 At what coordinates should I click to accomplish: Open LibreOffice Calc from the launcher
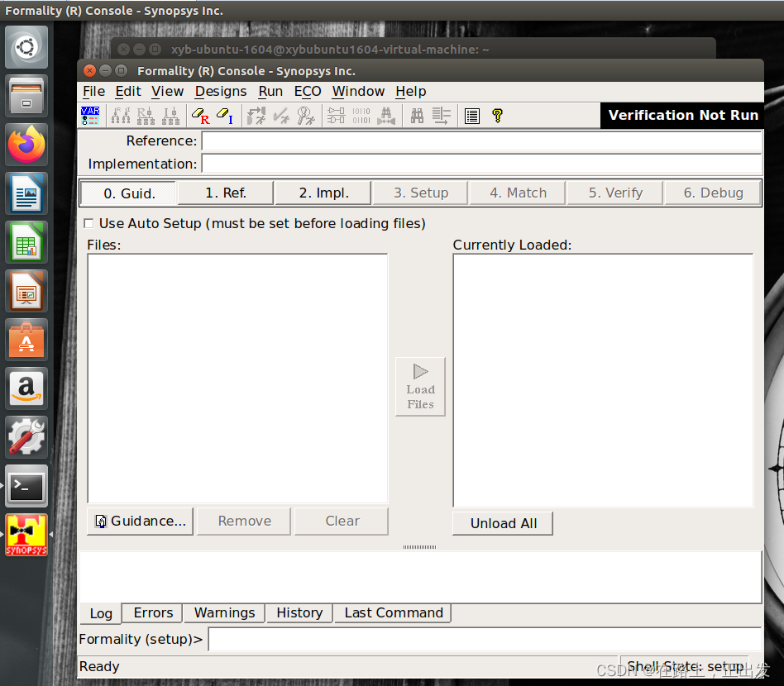(x=26, y=242)
